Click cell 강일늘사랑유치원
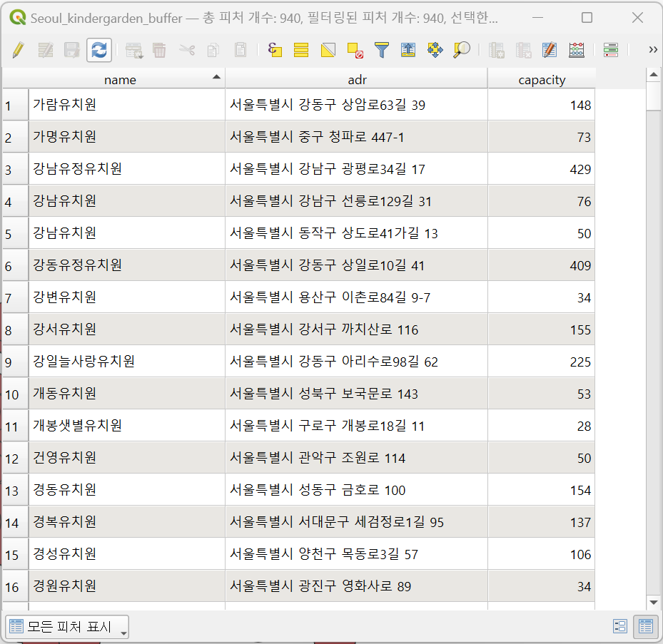This screenshot has width=663, height=644. (x=127, y=362)
